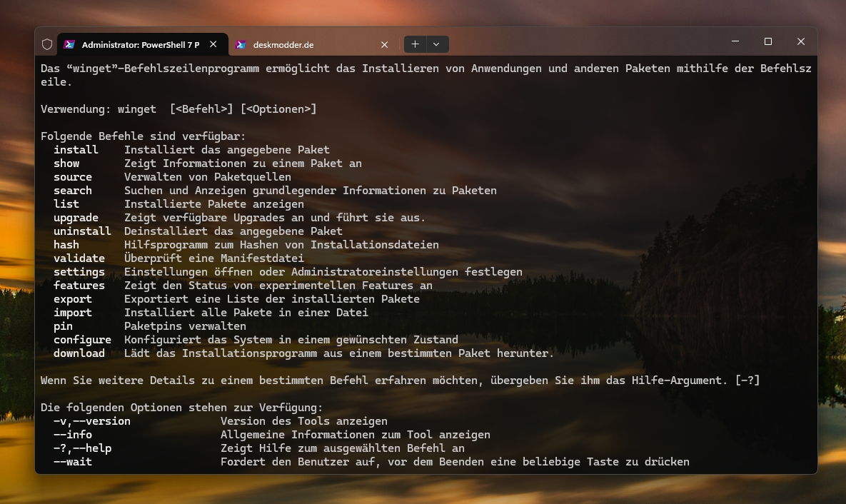Click PowerShell icon on the Administrator tab
The height and width of the screenshot is (504, 846).
(x=69, y=44)
